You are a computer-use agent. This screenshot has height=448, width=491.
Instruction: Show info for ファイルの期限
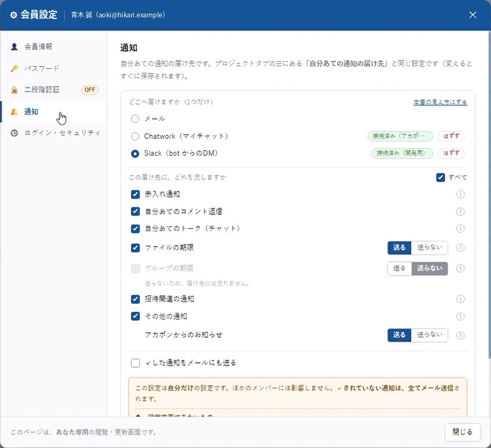[x=460, y=248]
